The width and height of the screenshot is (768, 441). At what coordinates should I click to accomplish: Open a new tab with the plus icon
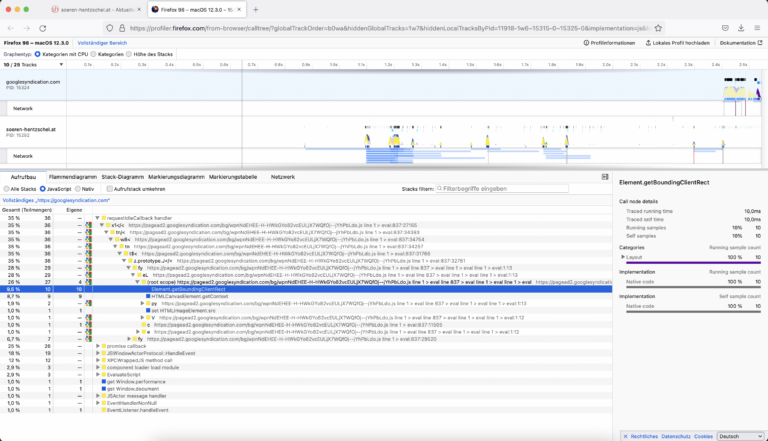pos(256,9)
